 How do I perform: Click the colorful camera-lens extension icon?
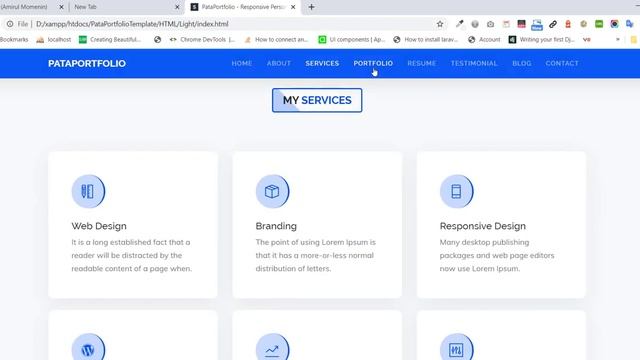614,24
